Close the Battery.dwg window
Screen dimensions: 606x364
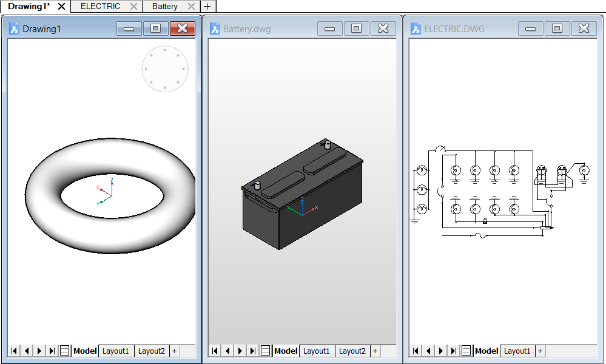pyautogui.click(x=383, y=29)
